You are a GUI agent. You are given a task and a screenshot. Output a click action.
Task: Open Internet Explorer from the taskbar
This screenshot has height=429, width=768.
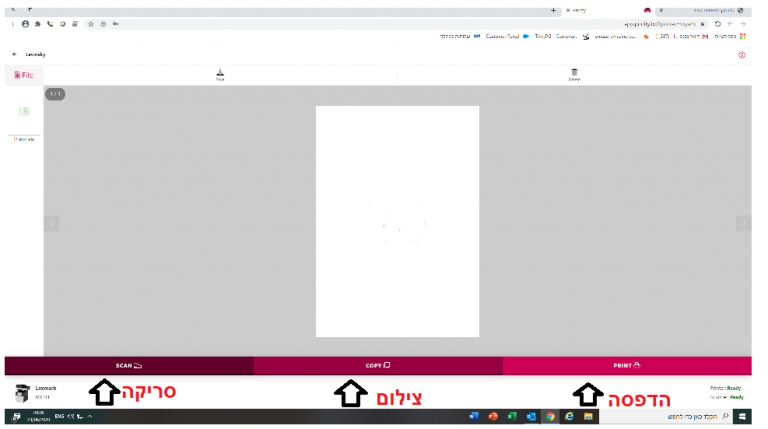coord(569,416)
